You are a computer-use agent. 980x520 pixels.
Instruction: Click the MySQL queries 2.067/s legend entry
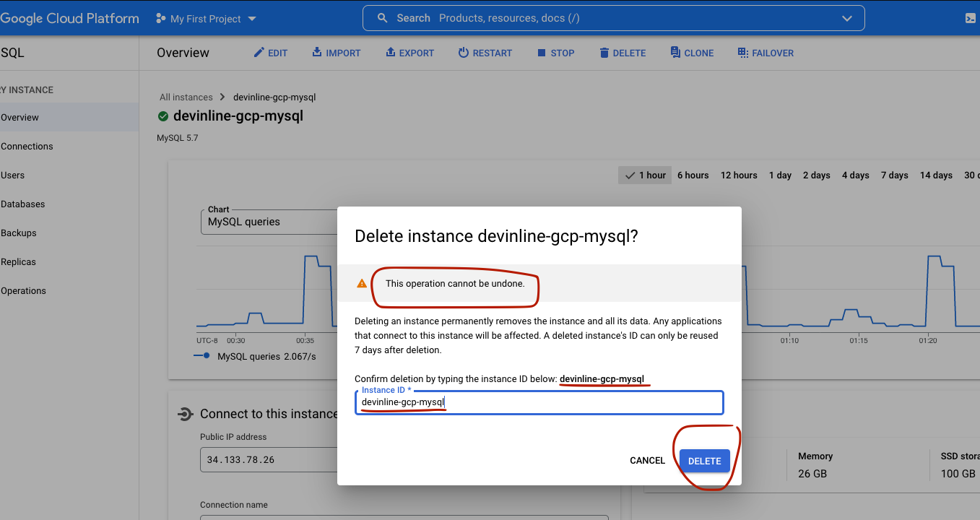pos(255,356)
